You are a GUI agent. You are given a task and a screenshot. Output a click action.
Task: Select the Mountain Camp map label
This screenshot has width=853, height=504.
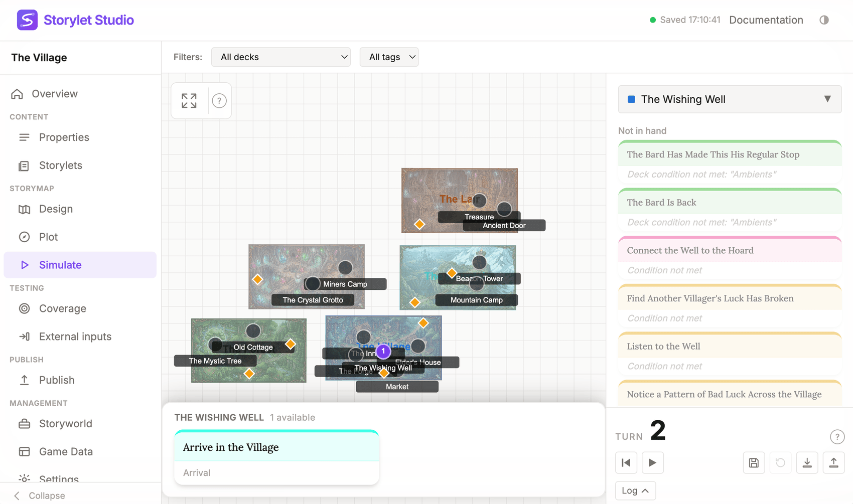[476, 300]
